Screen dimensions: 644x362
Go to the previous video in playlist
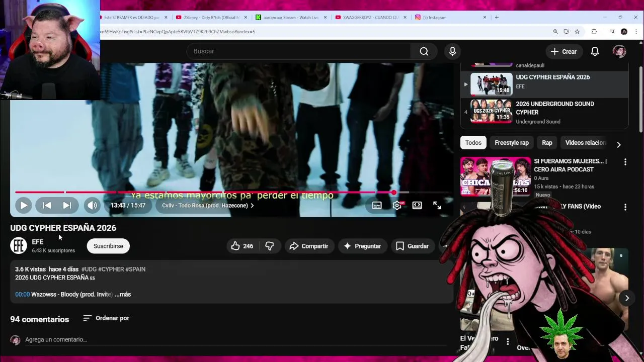click(47, 205)
